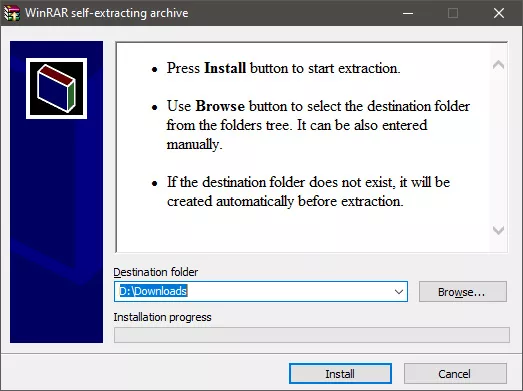523x391 pixels.
Task: Click the text "created automatically before extraction."
Action: click(285, 201)
